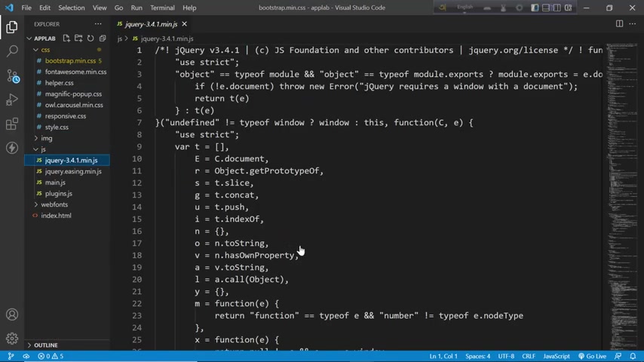The width and height of the screenshot is (644, 362).
Task: Open the Run menu
Action: click(136, 8)
